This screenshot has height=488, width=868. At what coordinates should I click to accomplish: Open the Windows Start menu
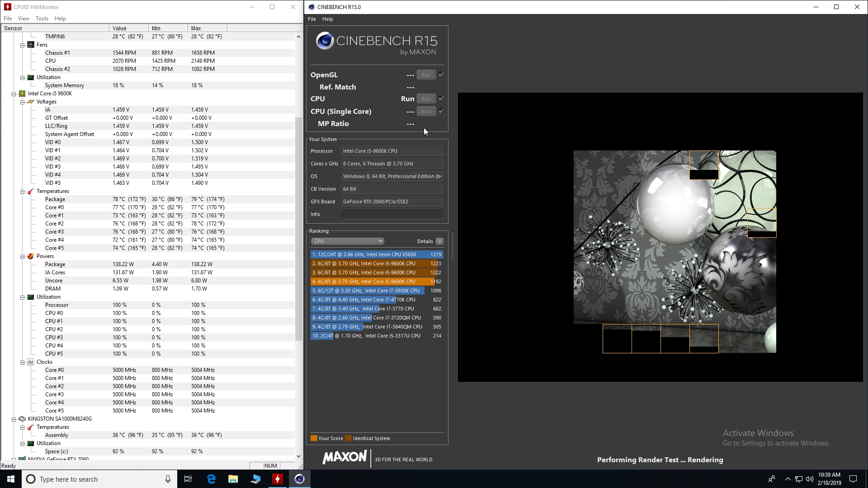pyautogui.click(x=11, y=479)
